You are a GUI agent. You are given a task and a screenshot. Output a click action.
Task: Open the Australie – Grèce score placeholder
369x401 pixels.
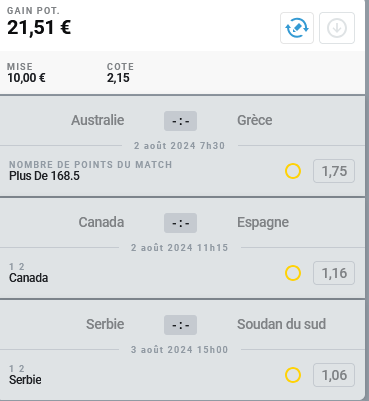pyautogui.click(x=180, y=121)
